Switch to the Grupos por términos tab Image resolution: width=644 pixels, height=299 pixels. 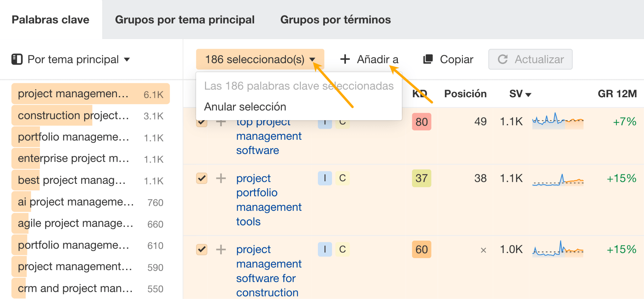[x=336, y=20]
